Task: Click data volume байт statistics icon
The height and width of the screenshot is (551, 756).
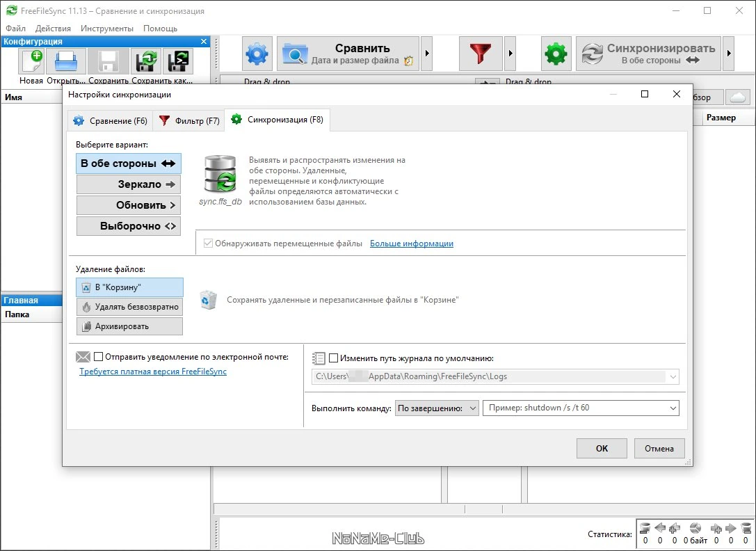Action: (x=695, y=528)
